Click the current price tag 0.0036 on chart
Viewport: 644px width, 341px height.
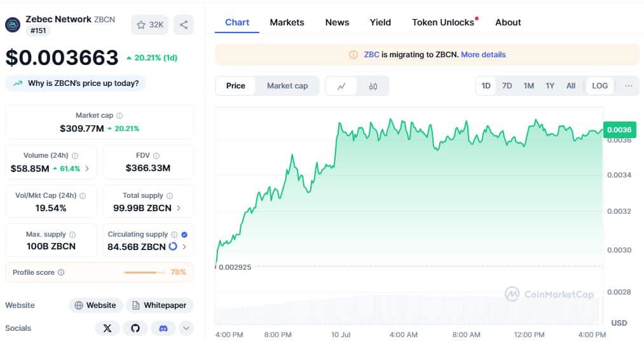[619, 130]
